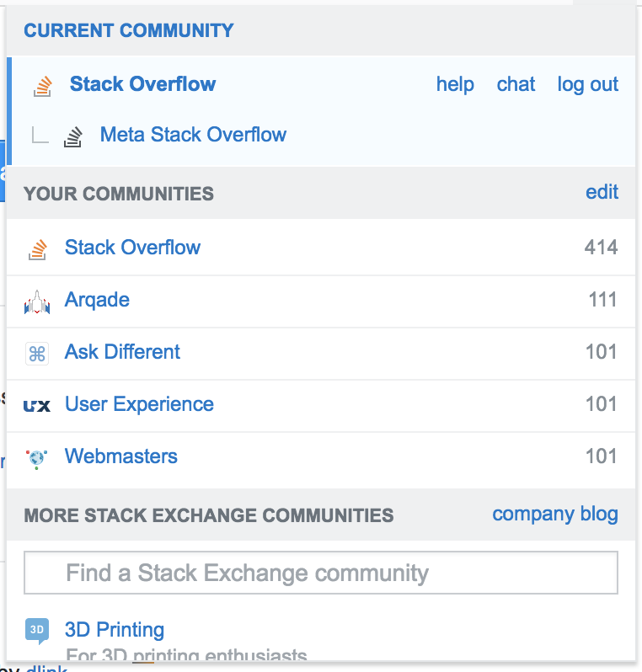Click the Stack Overflow icon in Your Communities
The height and width of the screenshot is (672, 642).
37,249
